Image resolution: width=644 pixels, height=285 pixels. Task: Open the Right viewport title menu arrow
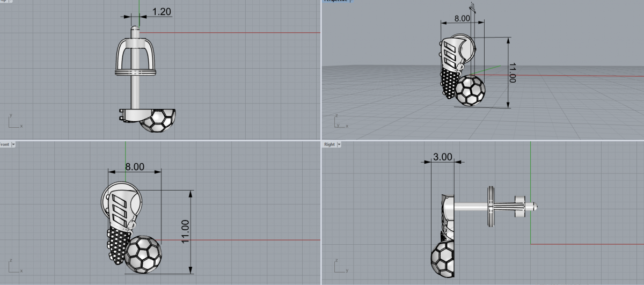[x=339, y=144]
